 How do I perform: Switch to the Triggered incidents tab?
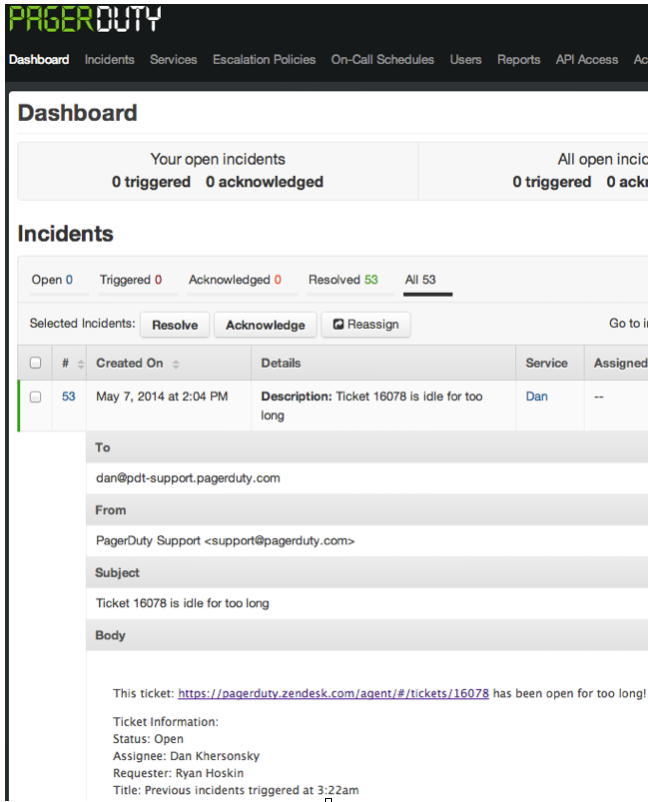[130, 280]
